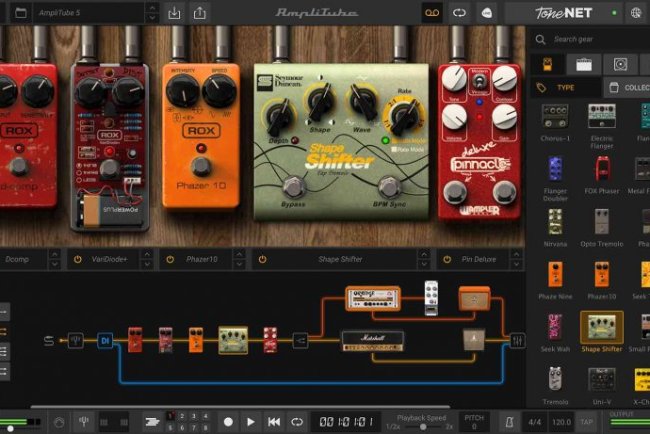Open the Shape Shifter slot model selector arrows

coord(424,259)
